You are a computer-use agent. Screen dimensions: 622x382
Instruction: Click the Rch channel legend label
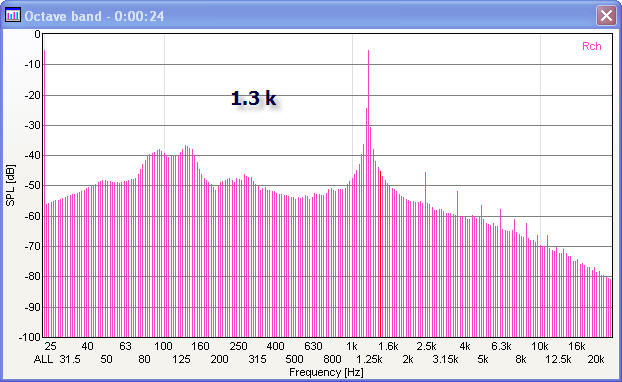click(x=591, y=46)
